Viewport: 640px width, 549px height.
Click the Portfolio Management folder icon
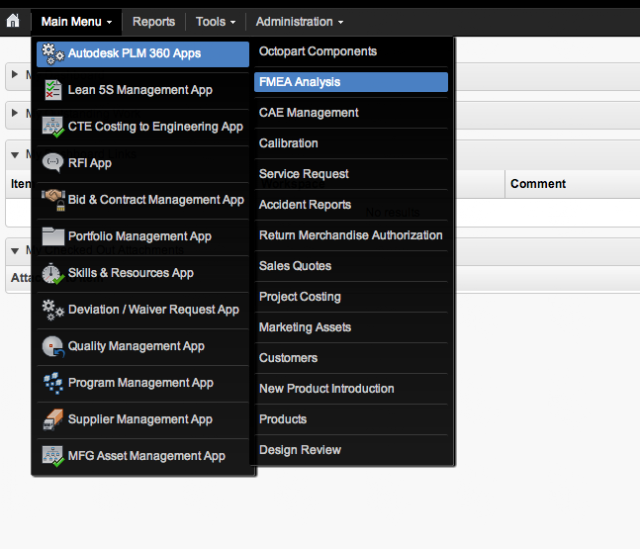[x=53, y=236]
